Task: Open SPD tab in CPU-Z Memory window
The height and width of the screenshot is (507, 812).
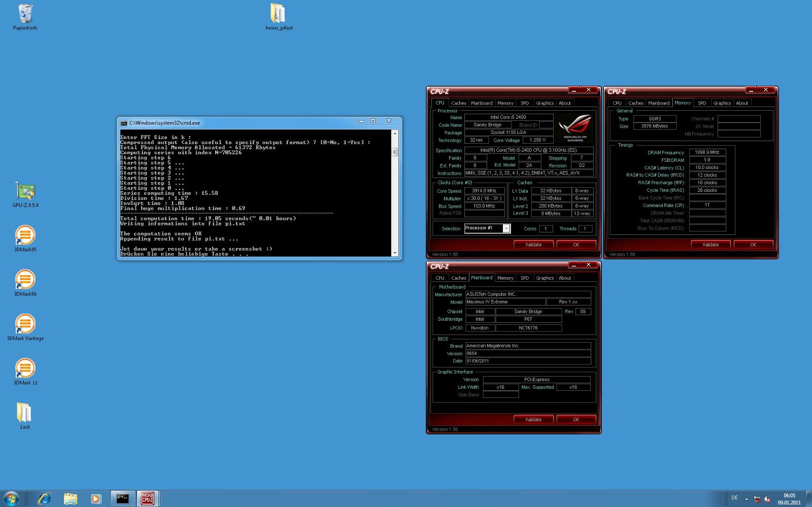Action: tap(702, 103)
